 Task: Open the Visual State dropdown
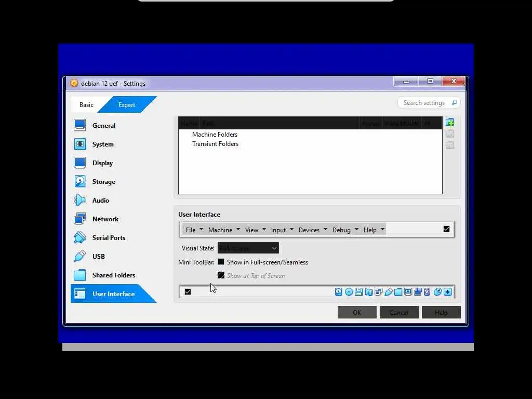248,248
